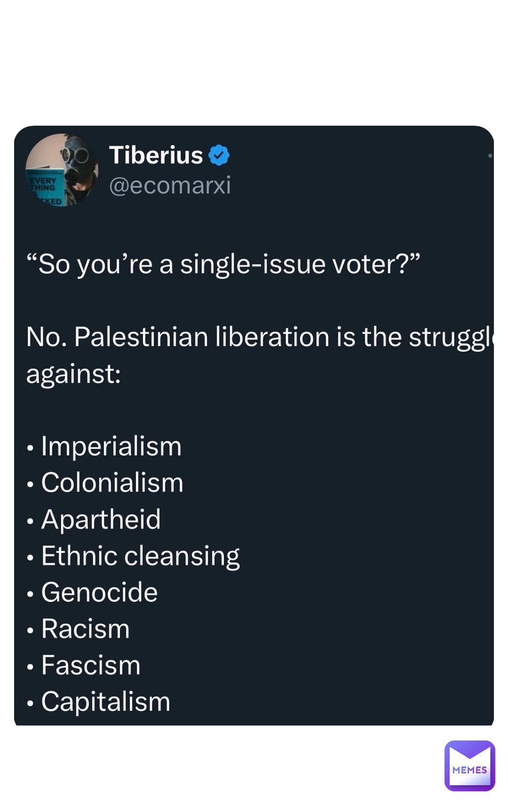This screenshot has width=508, height=812.
Task: Select the Ethnic cleansing bullet item
Action: pos(133,556)
